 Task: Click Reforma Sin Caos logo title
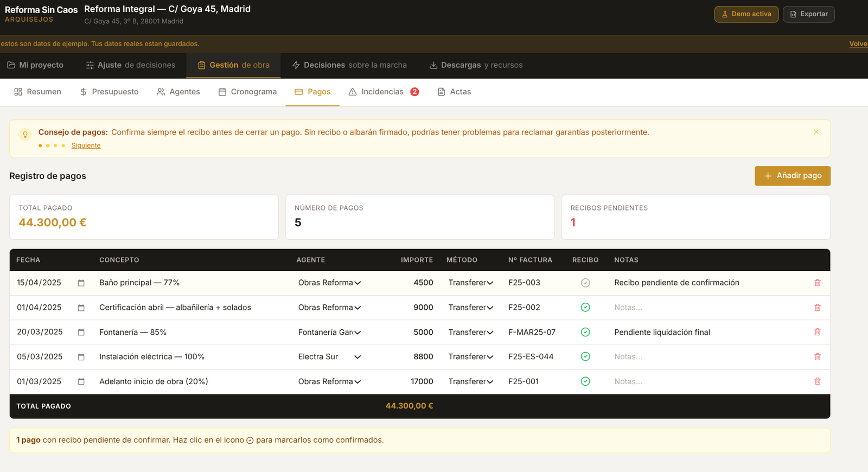point(41,10)
